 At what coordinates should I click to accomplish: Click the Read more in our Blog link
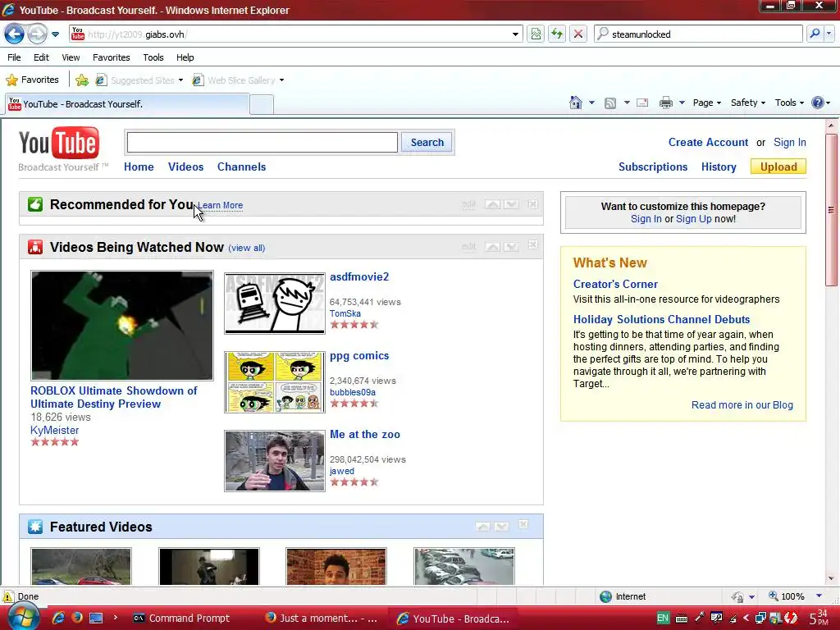coord(742,405)
